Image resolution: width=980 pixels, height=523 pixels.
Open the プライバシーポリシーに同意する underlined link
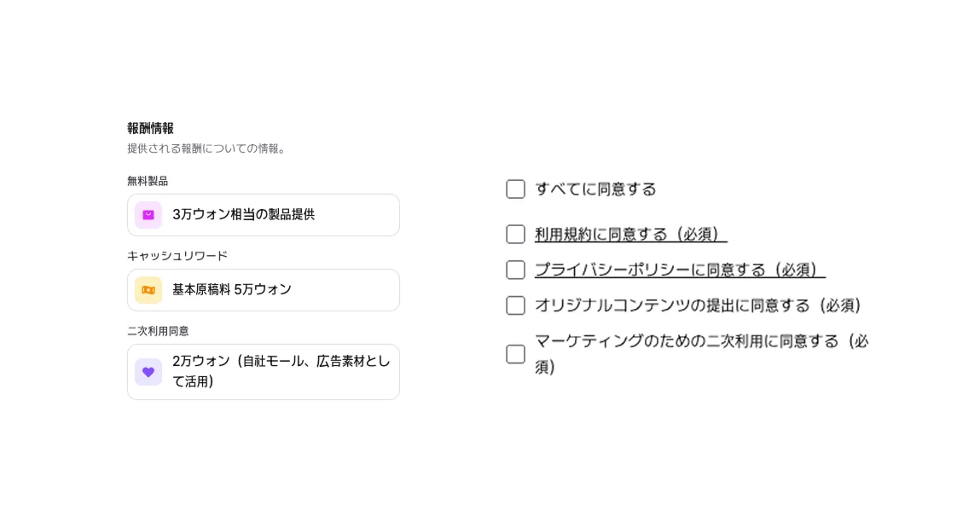coord(680,270)
